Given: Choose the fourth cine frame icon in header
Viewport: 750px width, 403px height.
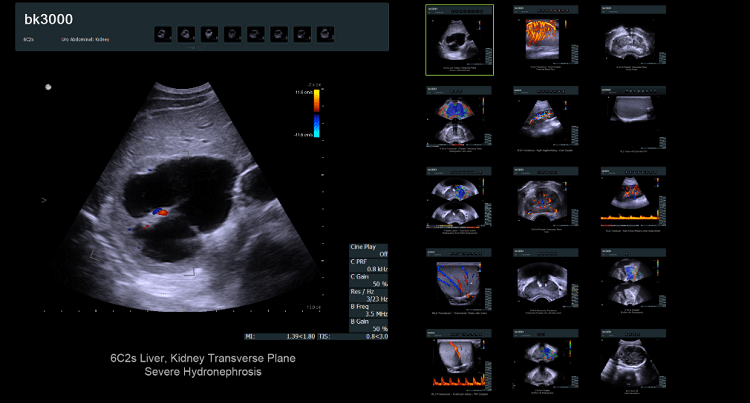Looking at the screenshot, I should coord(232,34).
